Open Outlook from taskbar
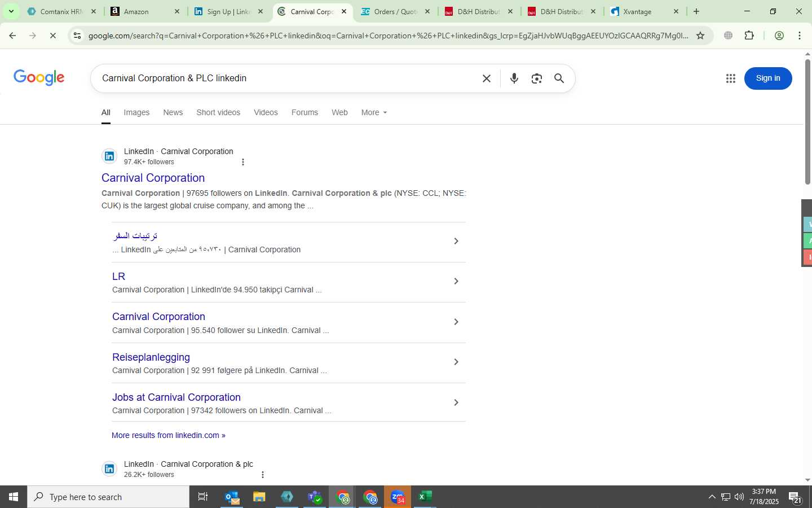The height and width of the screenshot is (508, 812). [x=232, y=497]
